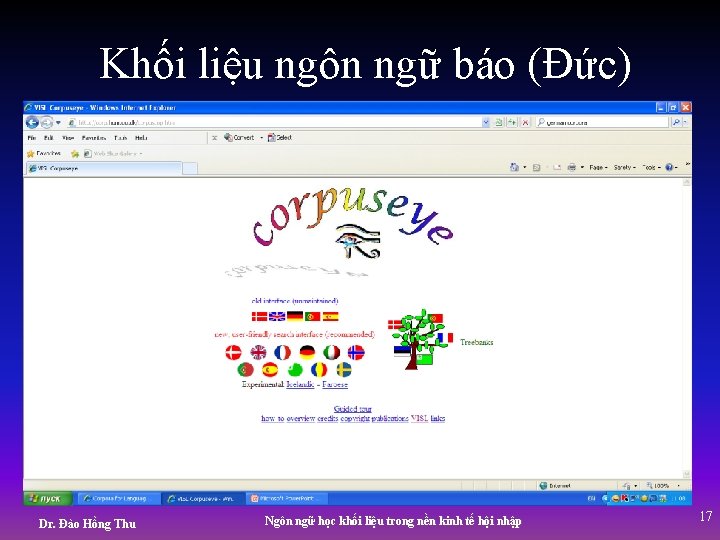The image size is (720, 540).
Task: Open the Icelandic experimental link
Action: pos(300,384)
